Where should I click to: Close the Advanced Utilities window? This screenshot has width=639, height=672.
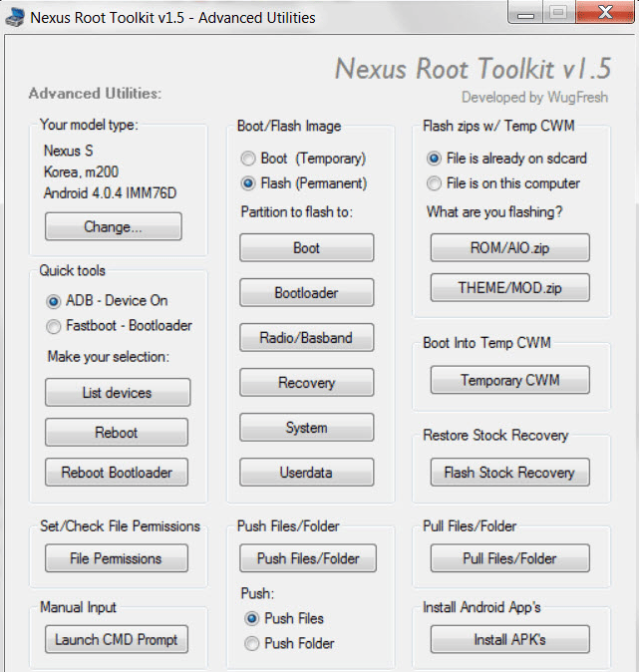(x=605, y=12)
